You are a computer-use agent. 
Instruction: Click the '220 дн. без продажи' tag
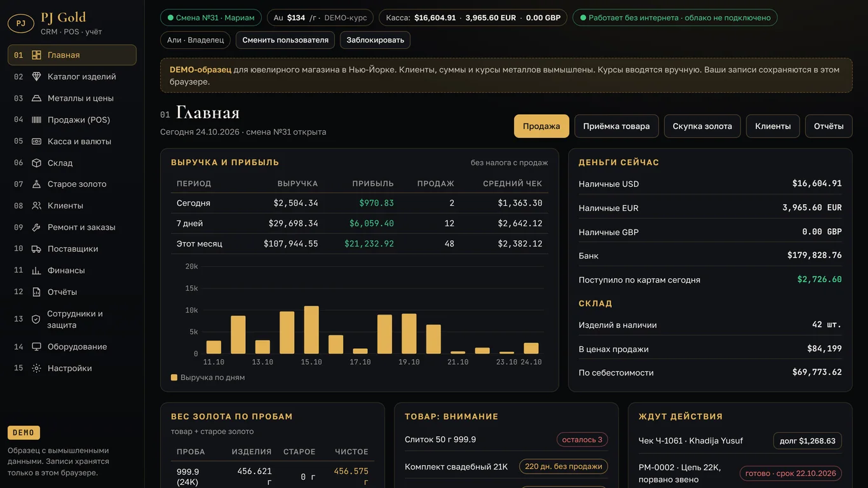pyautogui.click(x=564, y=466)
